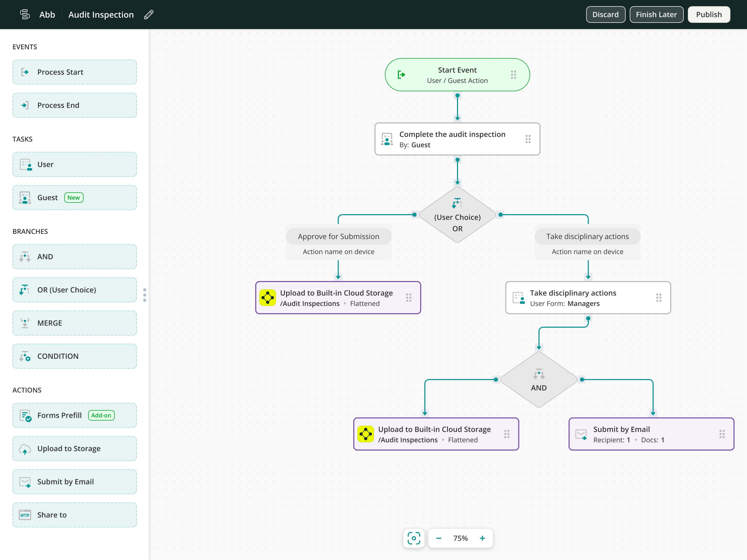Click Finish Later
Viewport: 747px width, 560px height.
point(656,14)
